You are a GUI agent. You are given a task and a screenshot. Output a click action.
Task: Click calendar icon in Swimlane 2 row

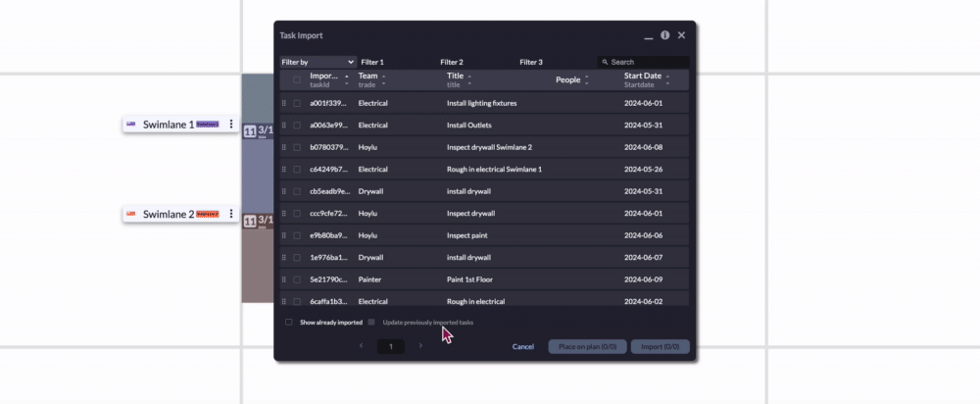[249, 222]
